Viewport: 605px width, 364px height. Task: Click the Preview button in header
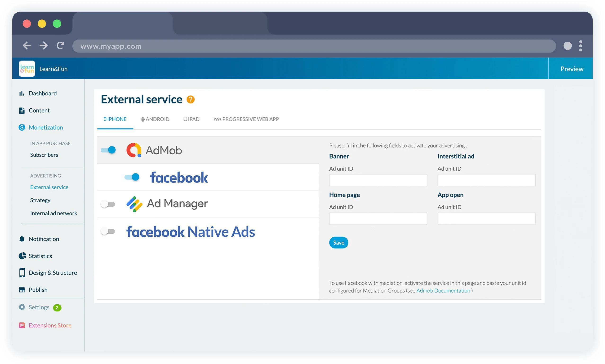click(571, 69)
